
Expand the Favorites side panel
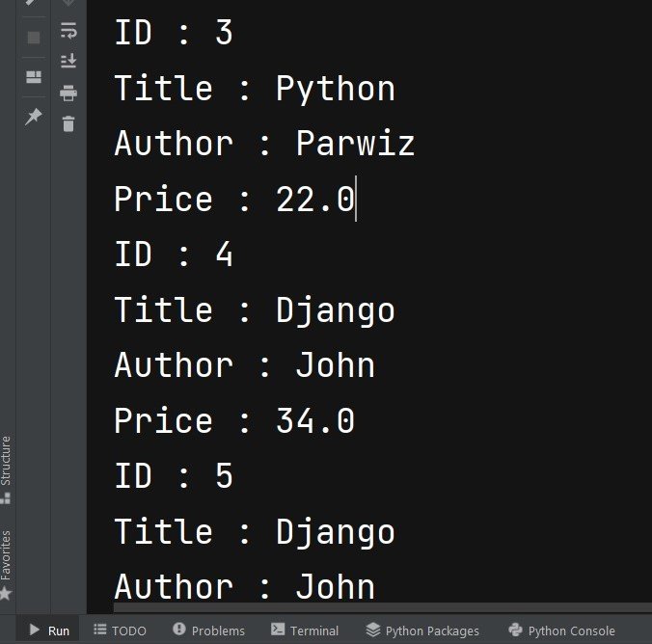point(6,565)
